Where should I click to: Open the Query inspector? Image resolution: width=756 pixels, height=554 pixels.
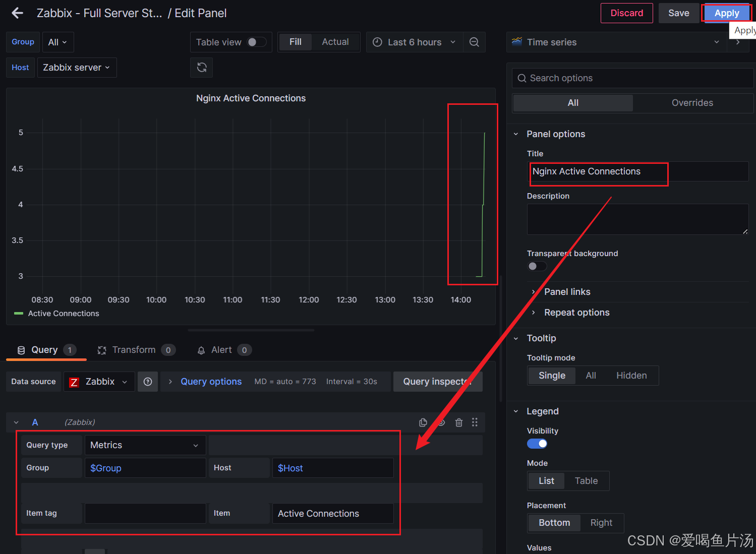[x=438, y=382]
